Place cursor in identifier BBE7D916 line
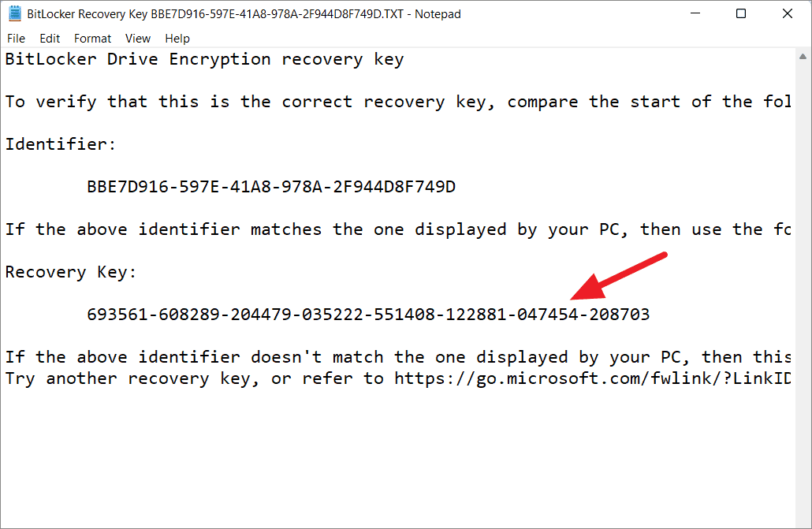 [x=271, y=187]
